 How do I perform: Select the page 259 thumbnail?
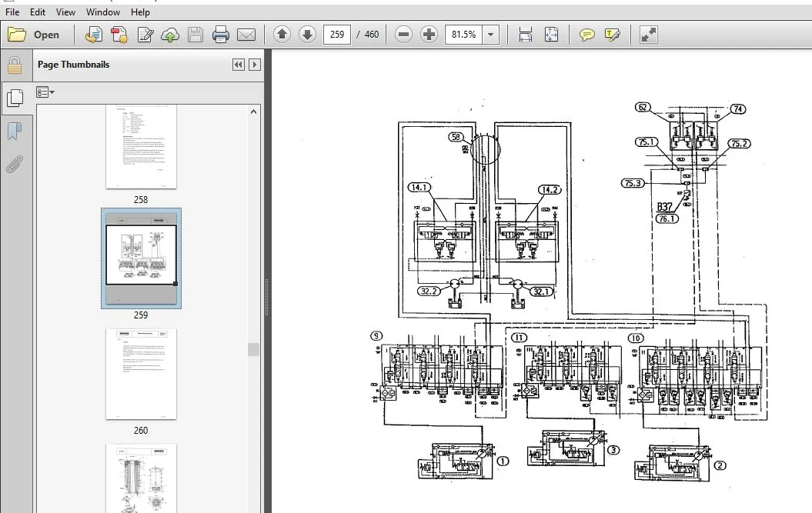pyautogui.click(x=141, y=258)
